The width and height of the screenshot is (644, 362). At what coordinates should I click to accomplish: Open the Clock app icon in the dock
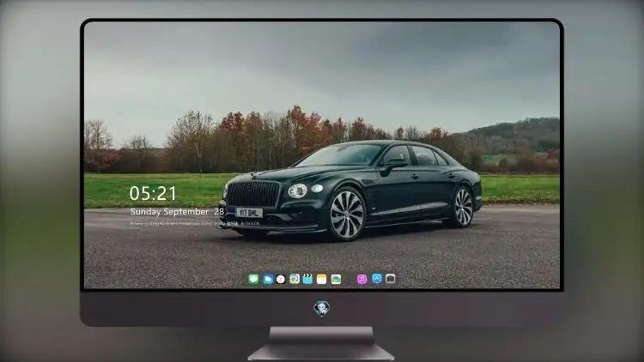[281, 279]
